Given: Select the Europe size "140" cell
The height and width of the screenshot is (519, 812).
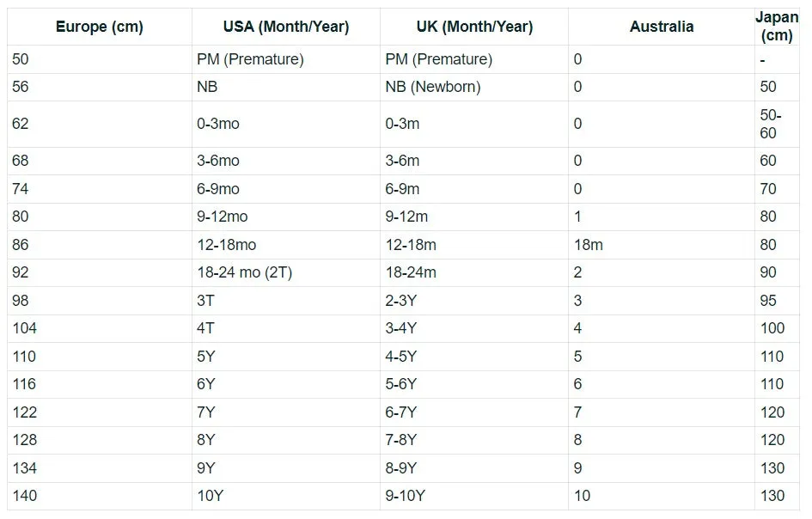Looking at the screenshot, I should 25,496.
